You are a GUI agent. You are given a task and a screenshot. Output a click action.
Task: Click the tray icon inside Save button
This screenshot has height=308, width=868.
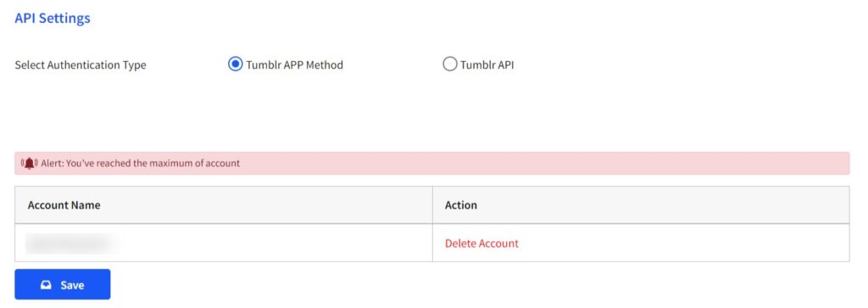pyautogui.click(x=46, y=285)
